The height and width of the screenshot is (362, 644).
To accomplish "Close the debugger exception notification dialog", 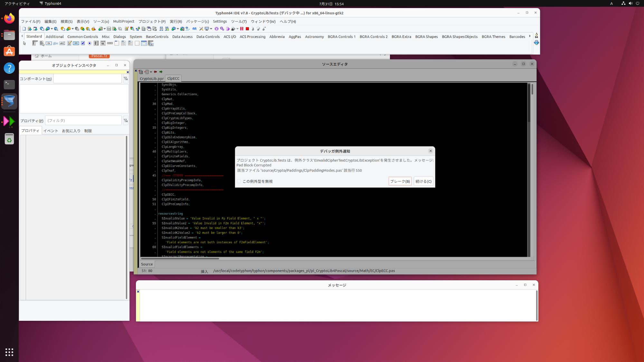I will coord(431,151).
